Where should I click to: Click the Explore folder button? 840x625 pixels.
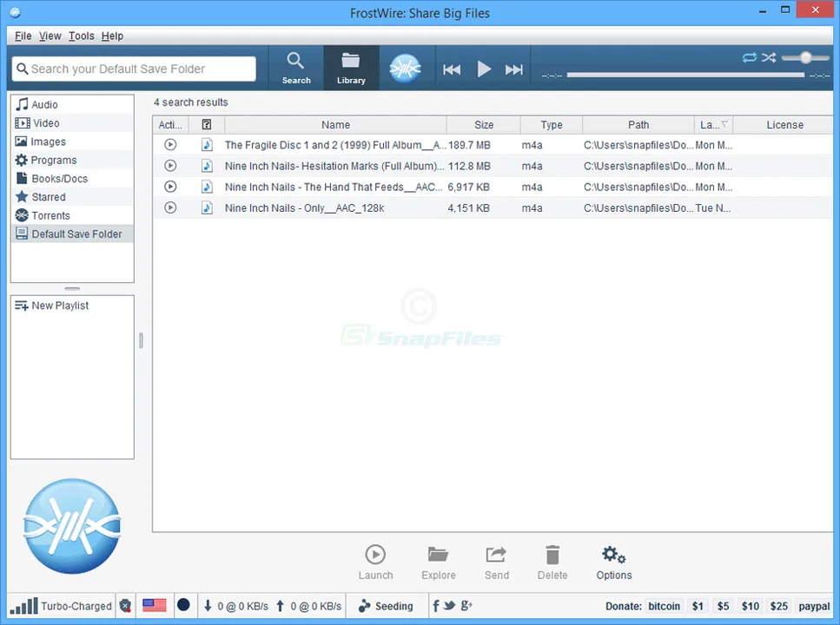pyautogui.click(x=438, y=562)
